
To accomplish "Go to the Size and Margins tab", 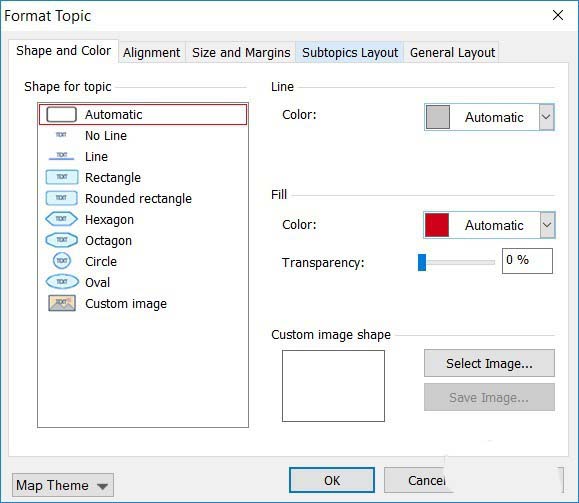I will point(241,52).
